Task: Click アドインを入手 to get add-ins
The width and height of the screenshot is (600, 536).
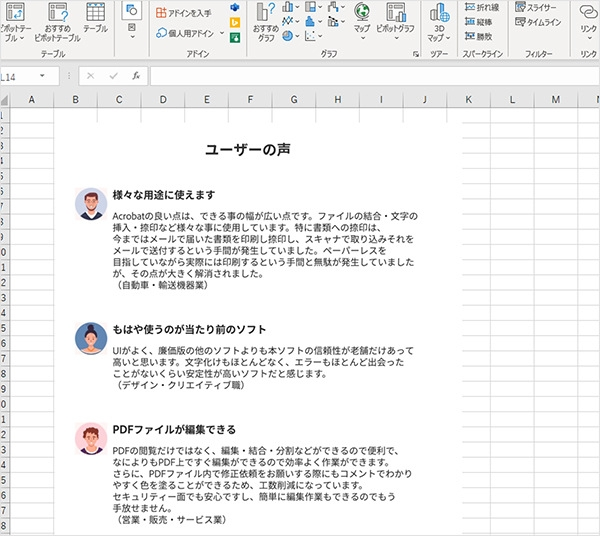Action: pyautogui.click(x=184, y=13)
